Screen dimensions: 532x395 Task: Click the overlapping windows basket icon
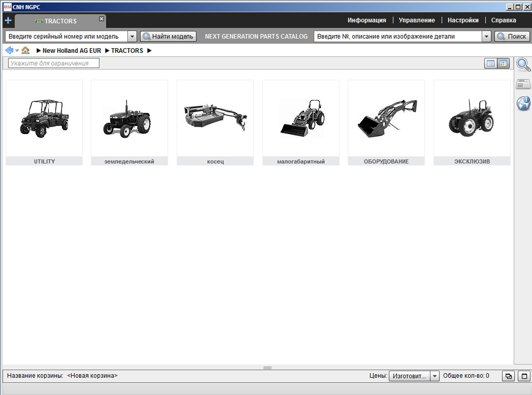(508, 376)
